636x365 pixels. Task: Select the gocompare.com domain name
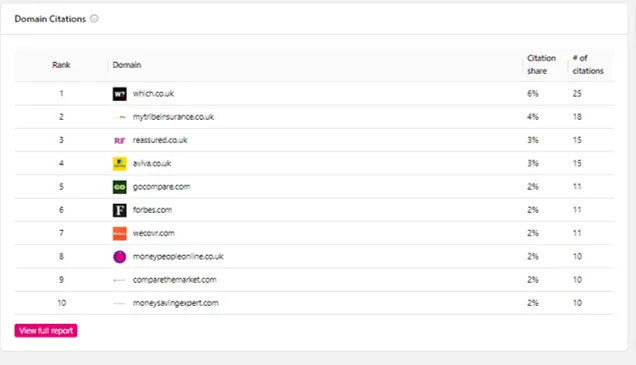tap(161, 187)
